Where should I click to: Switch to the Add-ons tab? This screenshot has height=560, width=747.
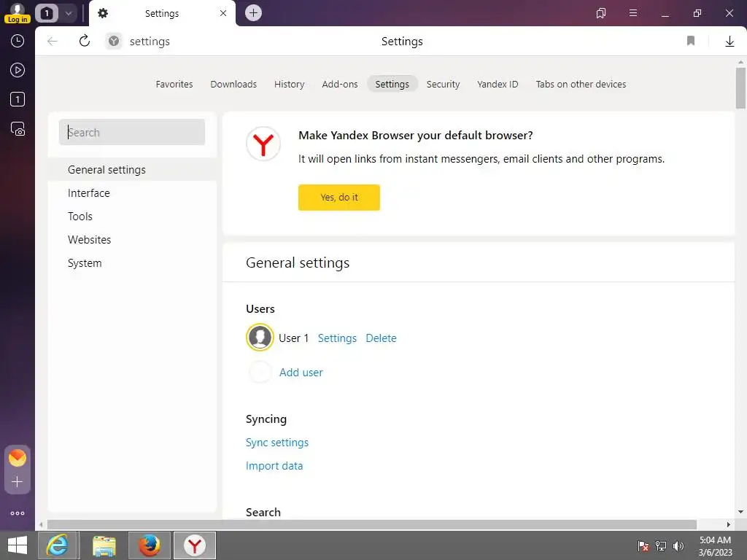340,85
